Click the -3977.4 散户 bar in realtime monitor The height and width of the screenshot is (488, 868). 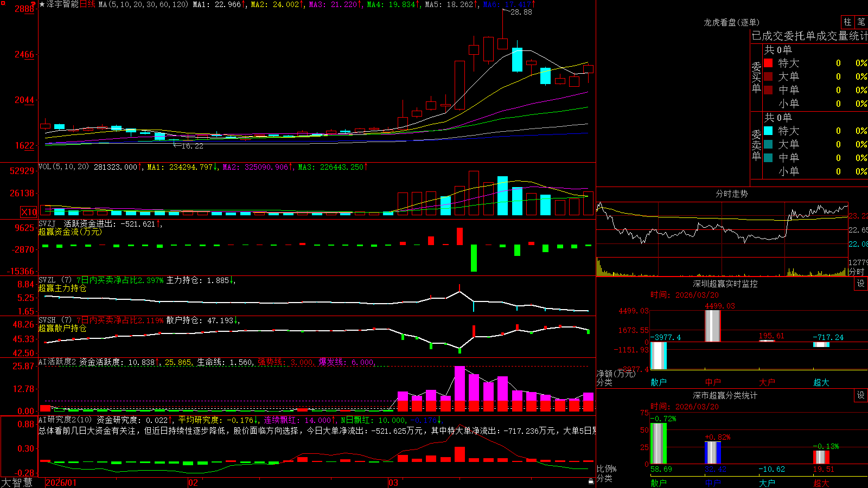[x=658, y=355]
